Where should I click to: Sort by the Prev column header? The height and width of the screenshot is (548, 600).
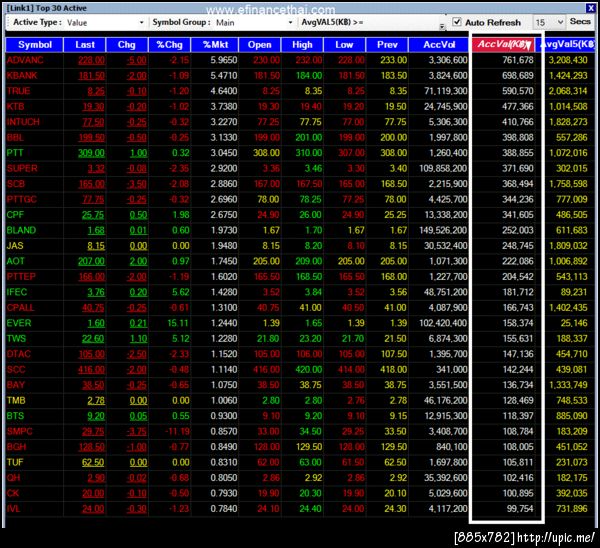[x=387, y=45]
